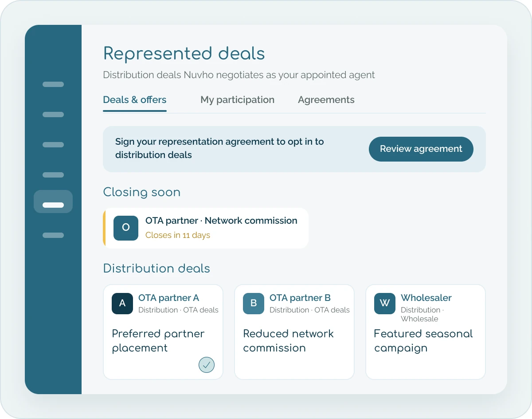Viewport: 532px width, 419px height.
Task: Click the second sidebar menu item
Action: [53, 115]
